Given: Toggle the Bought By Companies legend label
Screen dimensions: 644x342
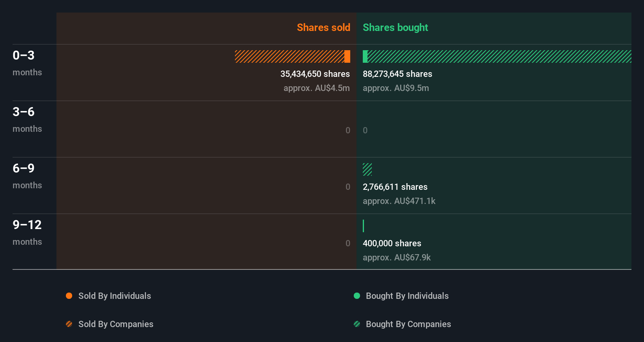Looking at the screenshot, I should click(x=408, y=324).
